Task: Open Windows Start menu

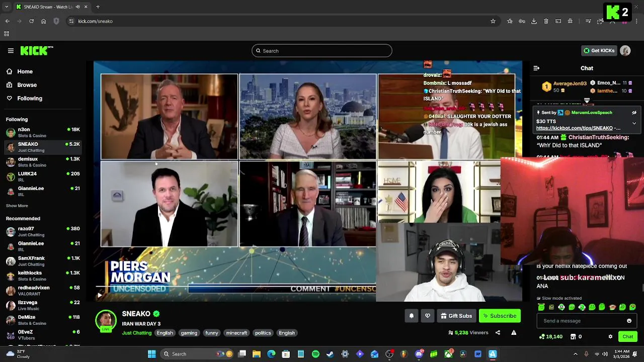Action: [x=151, y=354]
